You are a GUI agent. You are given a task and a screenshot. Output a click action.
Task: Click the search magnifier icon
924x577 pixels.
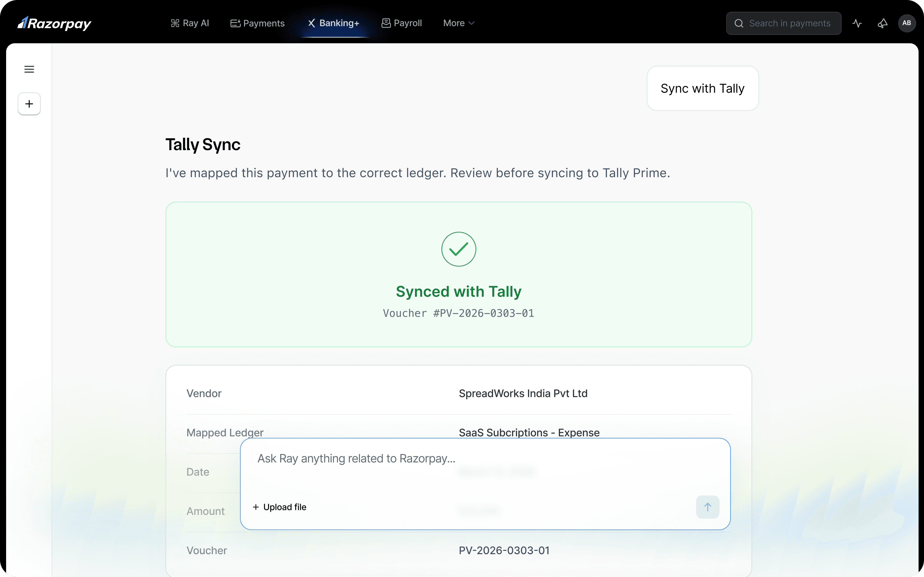tap(739, 23)
